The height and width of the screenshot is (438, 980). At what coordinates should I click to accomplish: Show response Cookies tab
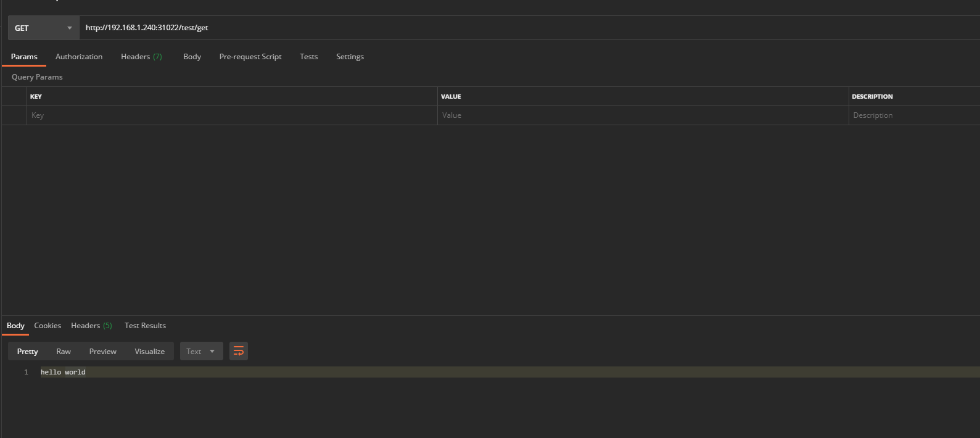click(47, 326)
